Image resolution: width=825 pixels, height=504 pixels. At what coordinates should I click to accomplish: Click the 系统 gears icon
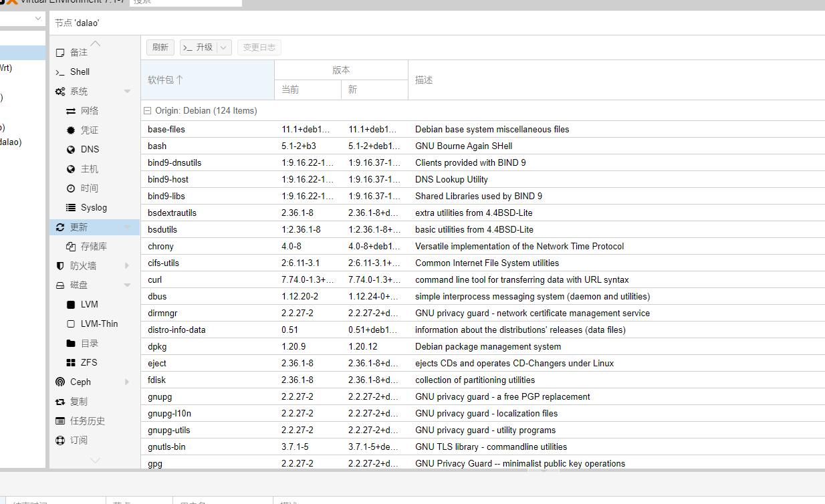click(60, 91)
